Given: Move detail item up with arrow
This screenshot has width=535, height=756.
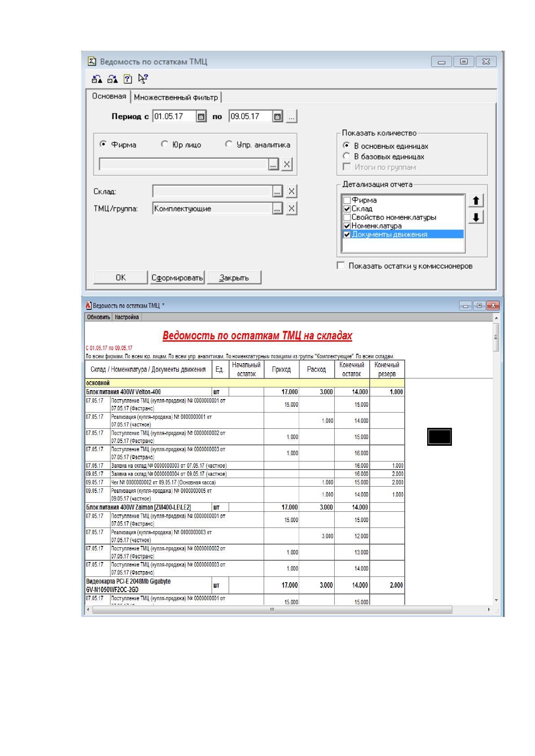Looking at the screenshot, I should 476,201.
